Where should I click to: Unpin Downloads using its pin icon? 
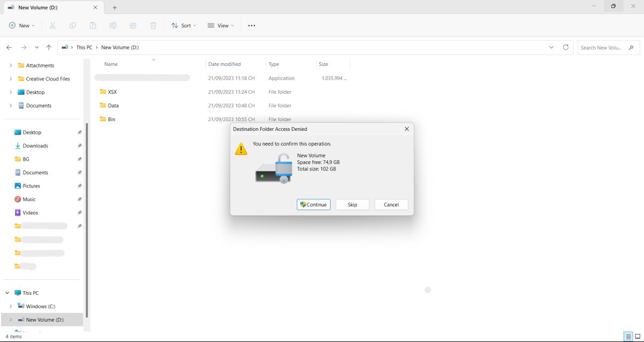(79, 146)
